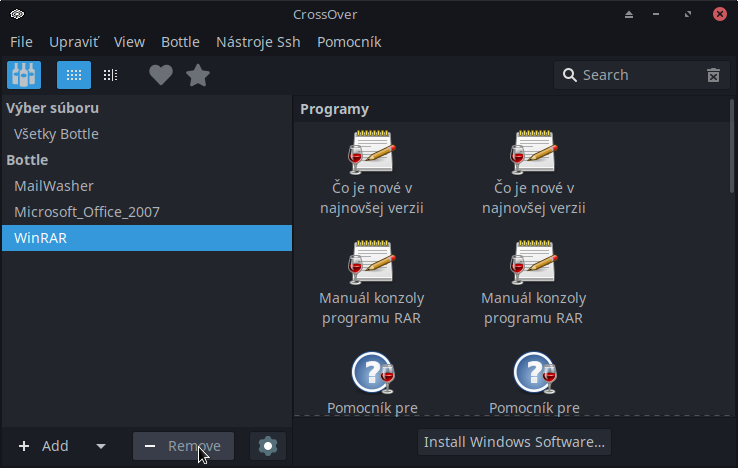Click the Výber súboru heading
The height and width of the screenshot is (468, 738).
pyautogui.click(x=53, y=108)
